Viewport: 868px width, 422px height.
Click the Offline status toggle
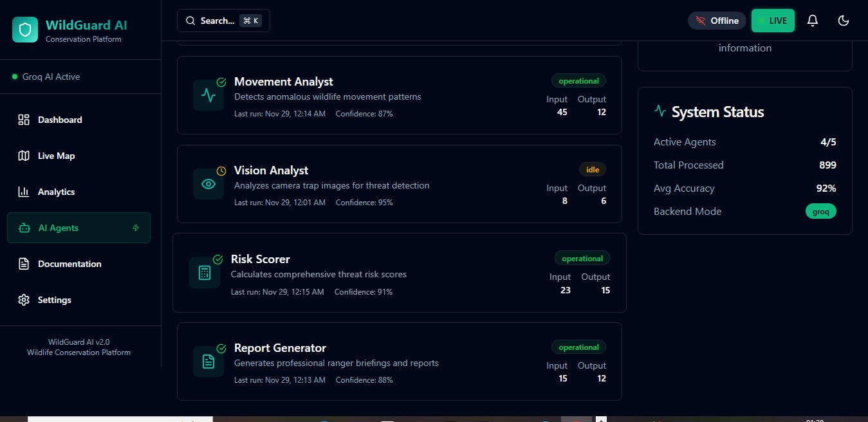tap(717, 20)
